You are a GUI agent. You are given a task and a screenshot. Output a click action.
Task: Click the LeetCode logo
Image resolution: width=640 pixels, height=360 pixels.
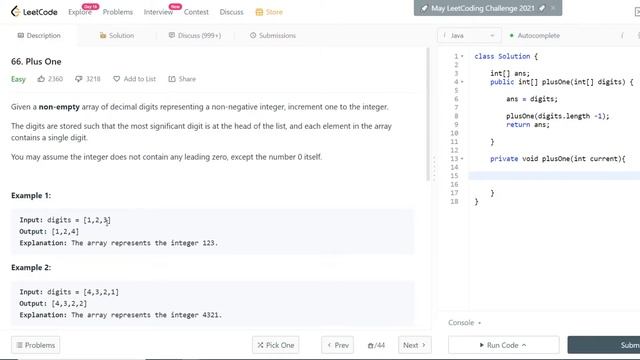point(34,12)
